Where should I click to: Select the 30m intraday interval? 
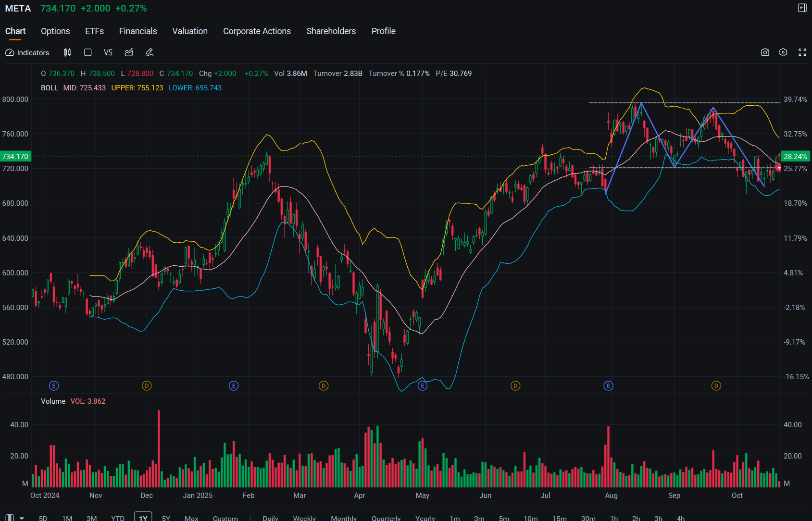coord(588,518)
